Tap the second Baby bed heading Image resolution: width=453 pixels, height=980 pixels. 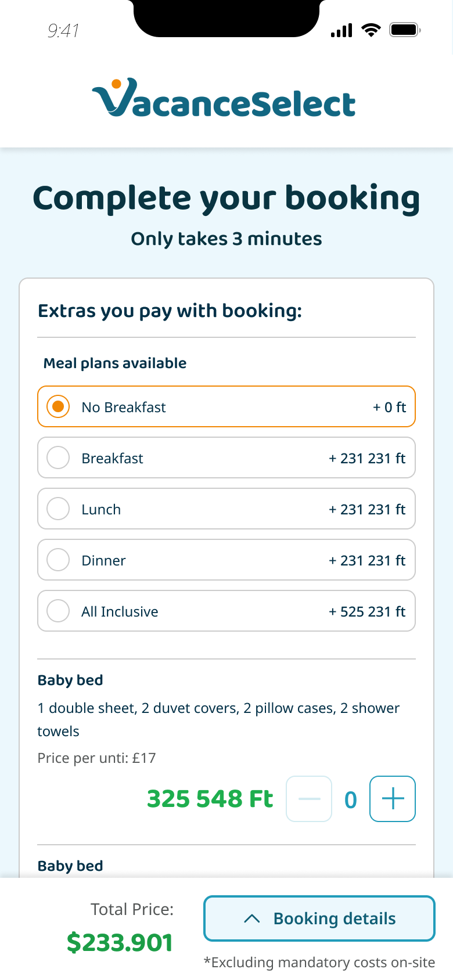tap(70, 866)
